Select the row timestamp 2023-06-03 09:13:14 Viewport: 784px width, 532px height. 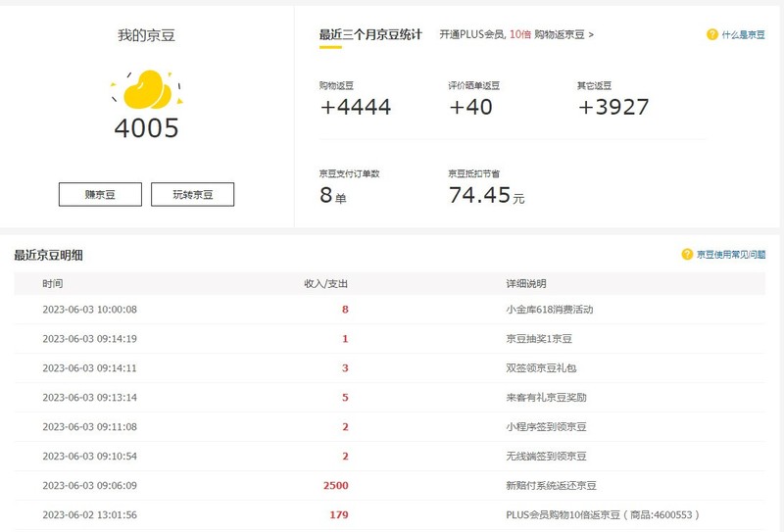click(89, 398)
